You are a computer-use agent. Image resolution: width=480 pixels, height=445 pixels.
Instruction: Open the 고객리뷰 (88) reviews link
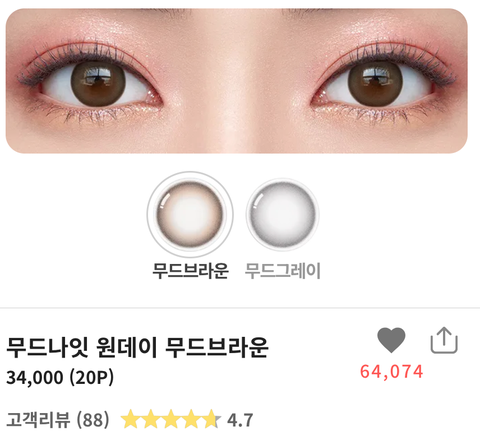[58, 420]
